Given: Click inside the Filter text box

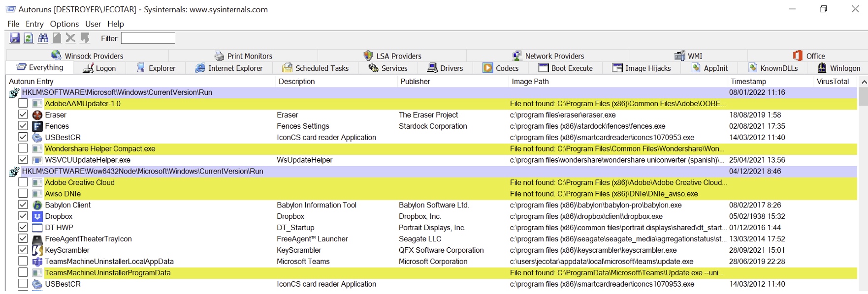Looking at the screenshot, I should tap(148, 38).
